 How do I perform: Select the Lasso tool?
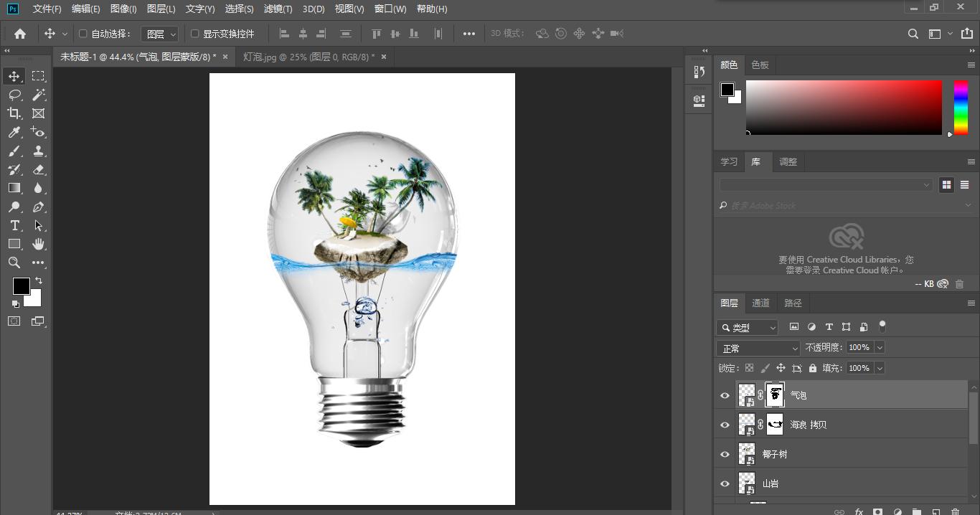[14, 95]
